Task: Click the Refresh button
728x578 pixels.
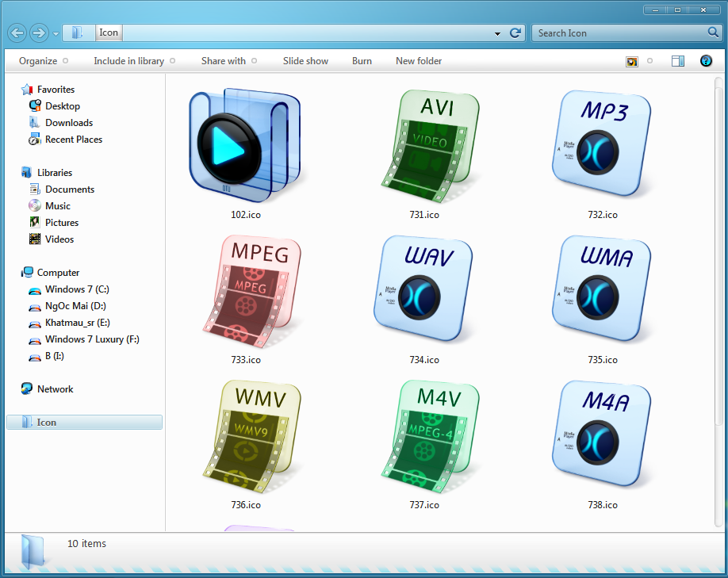Action: pyautogui.click(x=515, y=33)
